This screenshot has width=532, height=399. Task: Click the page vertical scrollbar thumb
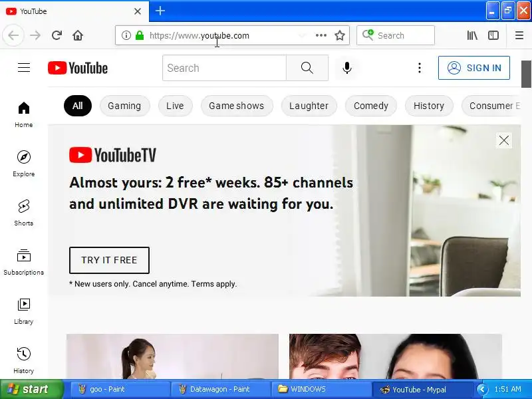coord(526,74)
